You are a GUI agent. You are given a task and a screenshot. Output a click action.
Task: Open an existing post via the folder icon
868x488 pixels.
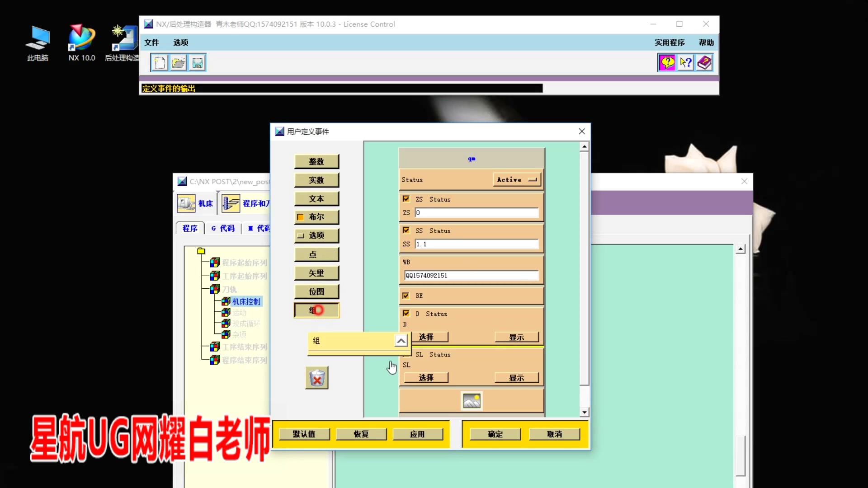pyautogui.click(x=178, y=62)
